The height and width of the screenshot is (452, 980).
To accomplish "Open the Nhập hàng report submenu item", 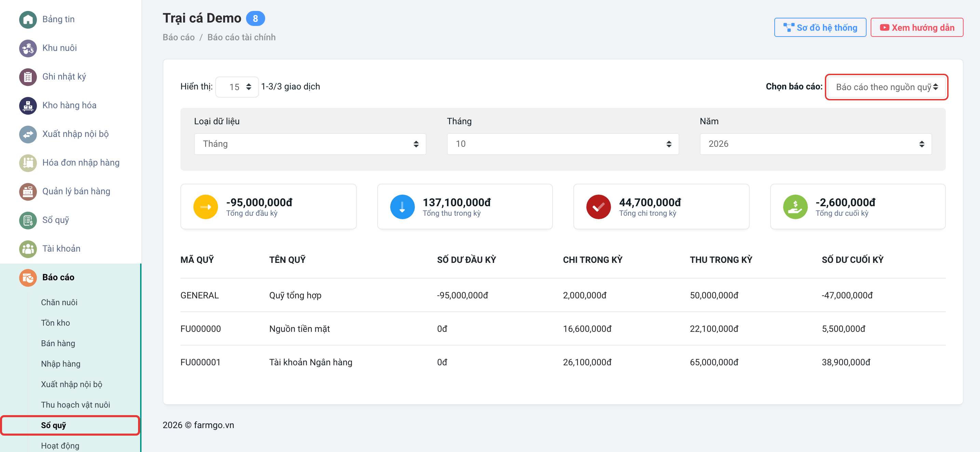I will click(61, 364).
